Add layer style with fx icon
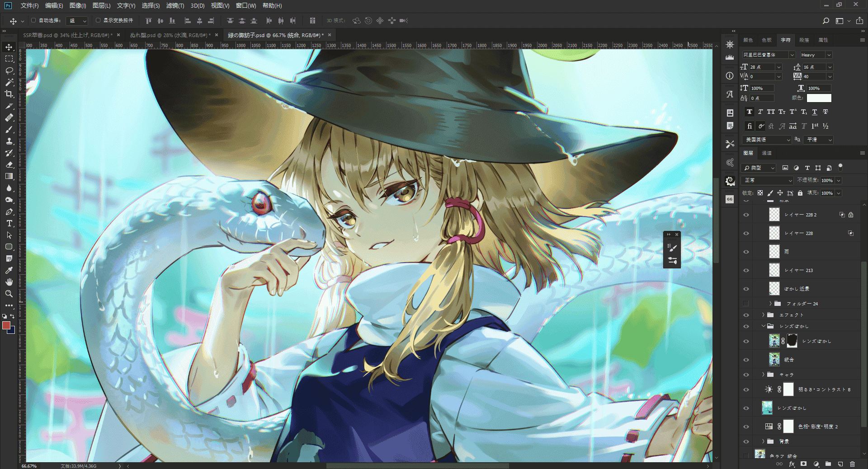 (x=792, y=464)
